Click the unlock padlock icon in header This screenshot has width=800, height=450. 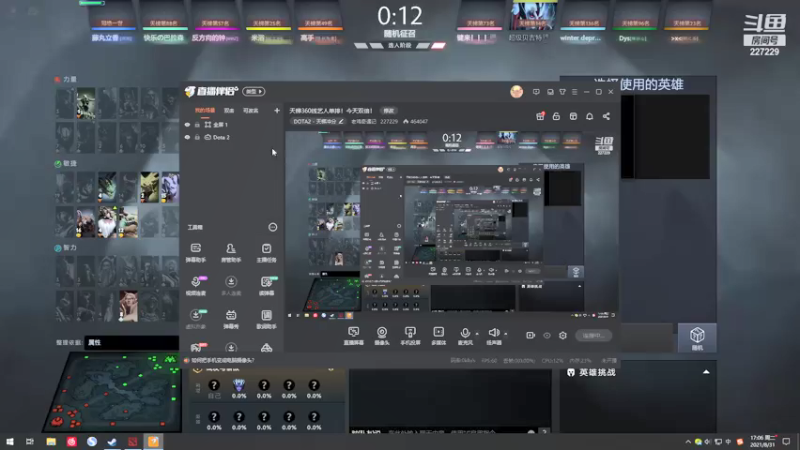[x=556, y=116]
